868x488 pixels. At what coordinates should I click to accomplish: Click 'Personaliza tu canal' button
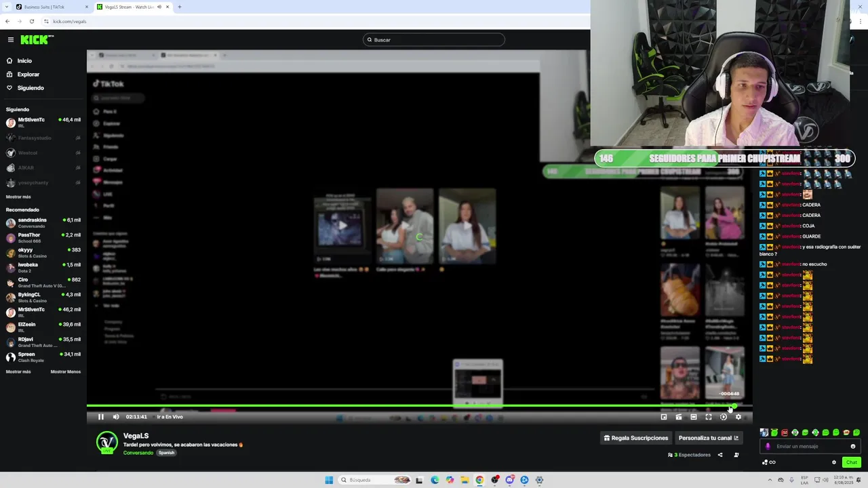[x=709, y=438]
